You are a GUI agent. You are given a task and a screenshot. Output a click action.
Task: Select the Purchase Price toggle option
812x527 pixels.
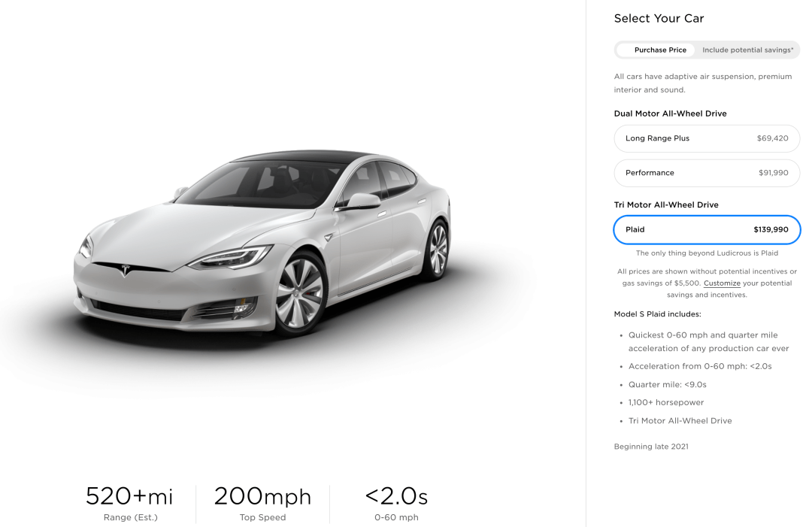[x=659, y=50]
